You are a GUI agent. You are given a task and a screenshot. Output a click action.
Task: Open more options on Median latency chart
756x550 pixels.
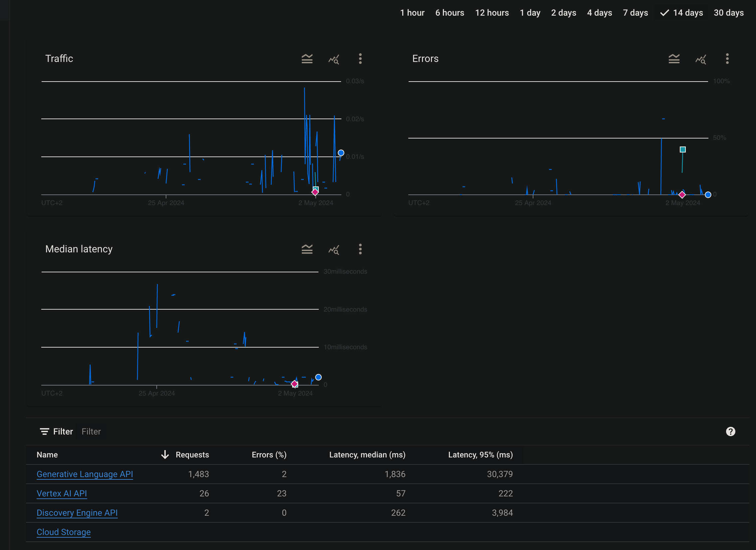click(x=360, y=249)
